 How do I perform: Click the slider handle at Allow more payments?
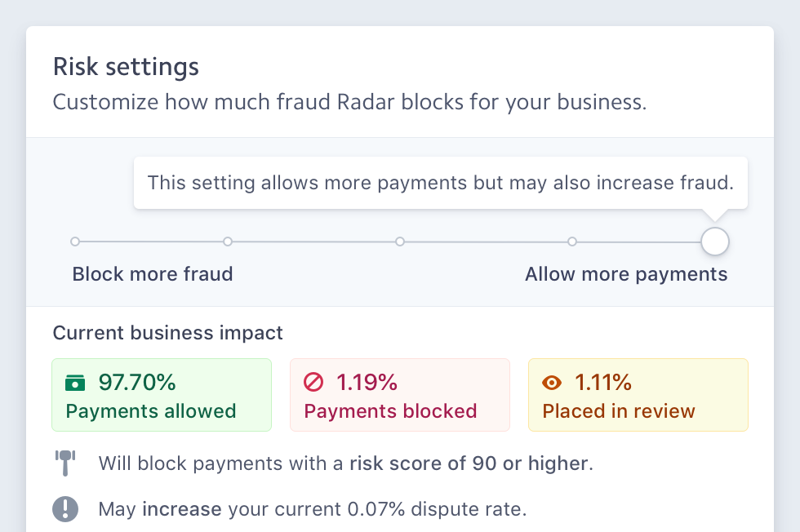(714, 242)
